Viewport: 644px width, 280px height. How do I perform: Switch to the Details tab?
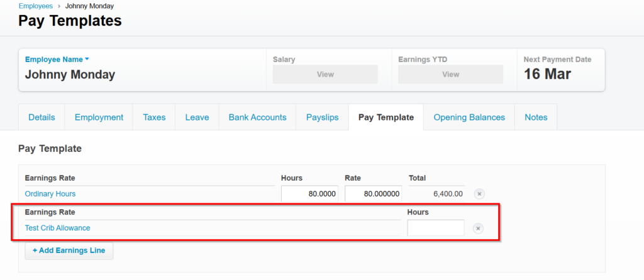click(x=42, y=117)
